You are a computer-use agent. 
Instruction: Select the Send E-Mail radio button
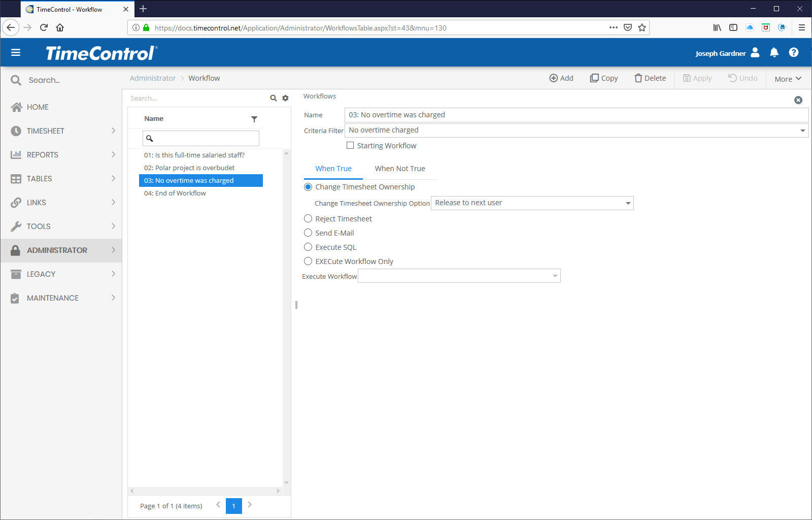308,233
